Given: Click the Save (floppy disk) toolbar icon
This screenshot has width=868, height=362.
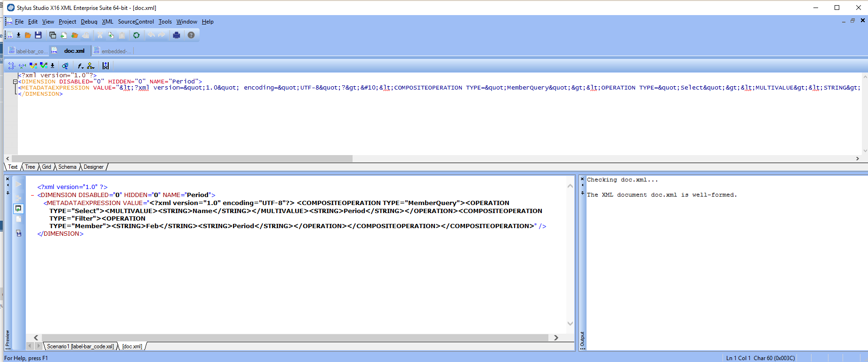Looking at the screenshot, I should [38, 35].
